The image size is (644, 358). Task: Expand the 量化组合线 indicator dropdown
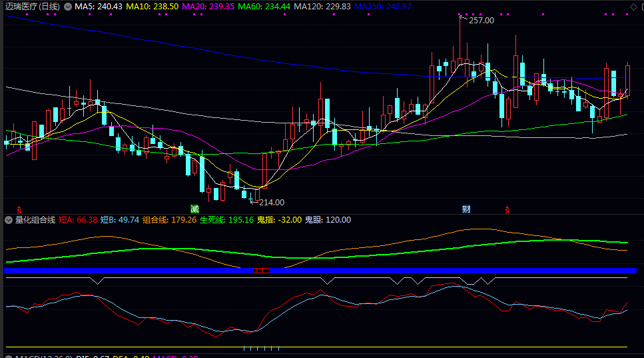pos(9,219)
